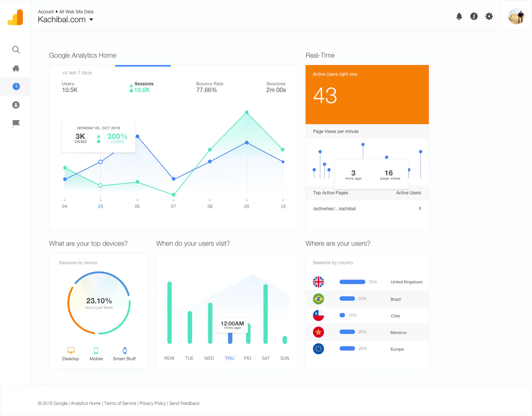
Task: Expand the Kachibal.com account dropdown
Action: (65, 20)
